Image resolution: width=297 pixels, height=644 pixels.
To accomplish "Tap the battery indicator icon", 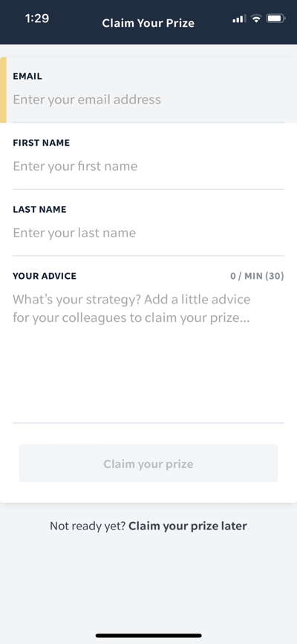I will tap(276, 19).
